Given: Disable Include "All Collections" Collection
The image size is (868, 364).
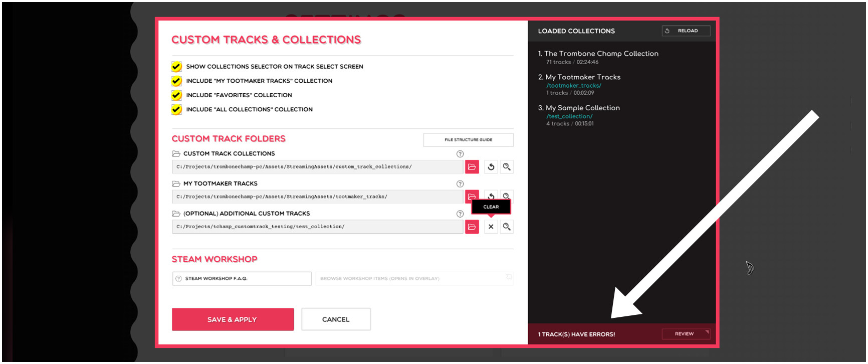Looking at the screenshot, I should click(176, 109).
